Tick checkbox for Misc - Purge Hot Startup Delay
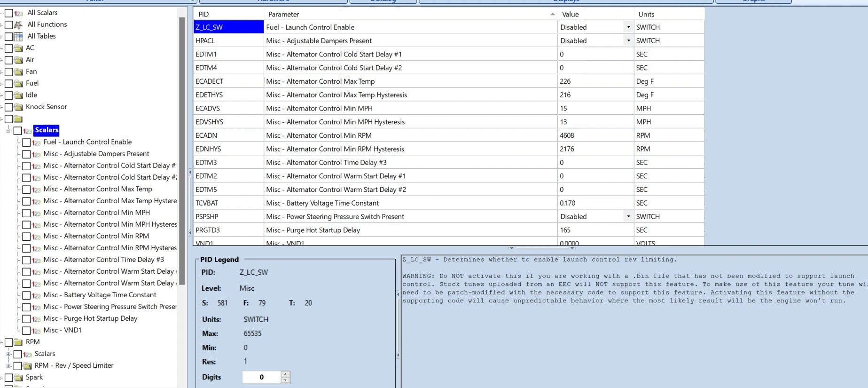 [x=27, y=319]
